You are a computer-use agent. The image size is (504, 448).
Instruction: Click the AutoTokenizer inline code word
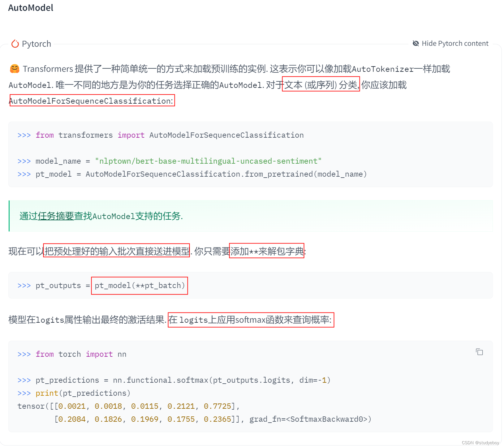[383, 69]
